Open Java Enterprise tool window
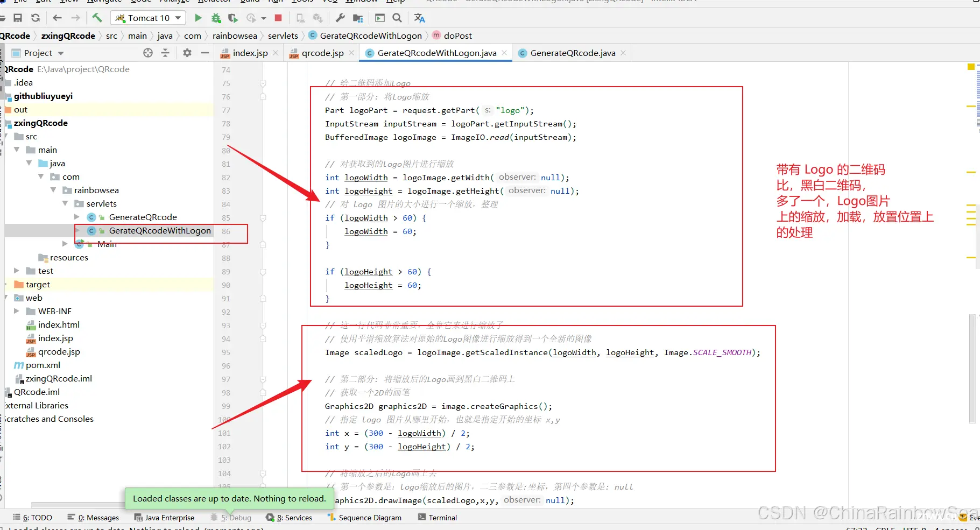Screen dimensions: 980x530 pyautogui.click(x=164, y=518)
